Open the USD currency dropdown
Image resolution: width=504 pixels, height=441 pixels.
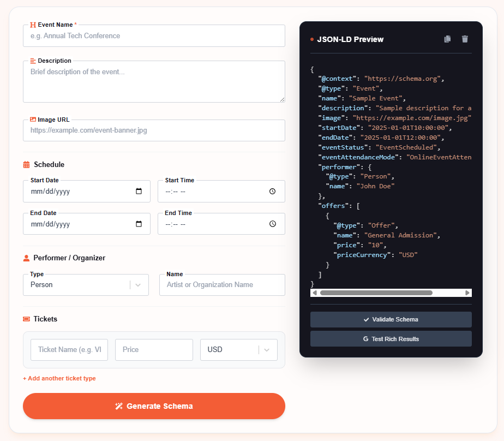[x=238, y=349]
